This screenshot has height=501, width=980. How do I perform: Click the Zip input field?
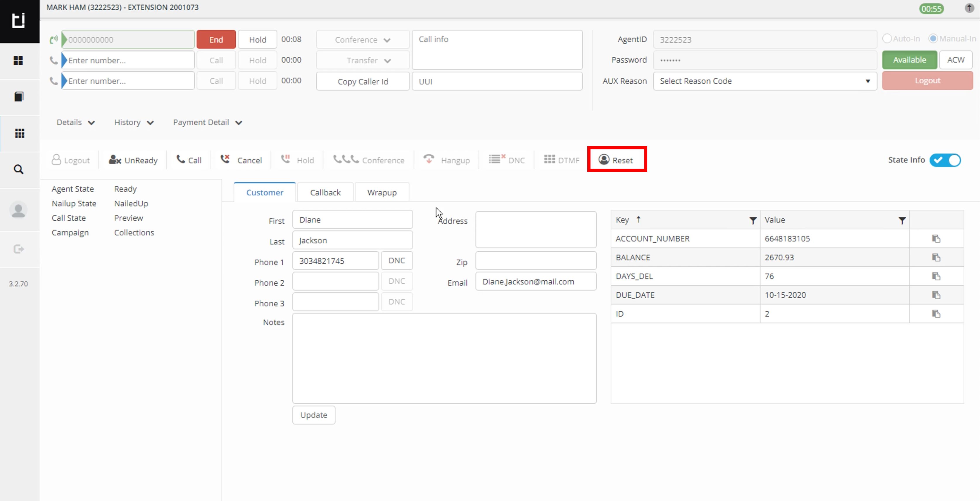[536, 261]
